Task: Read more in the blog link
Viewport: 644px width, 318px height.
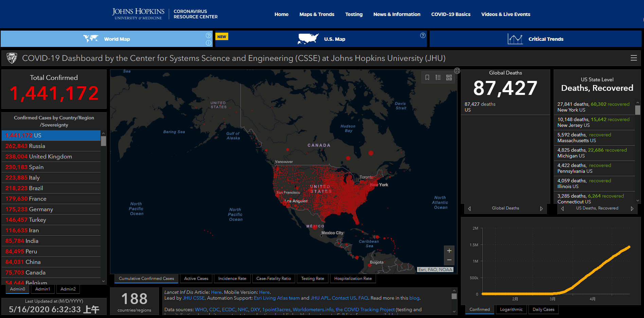Action: pos(414,298)
